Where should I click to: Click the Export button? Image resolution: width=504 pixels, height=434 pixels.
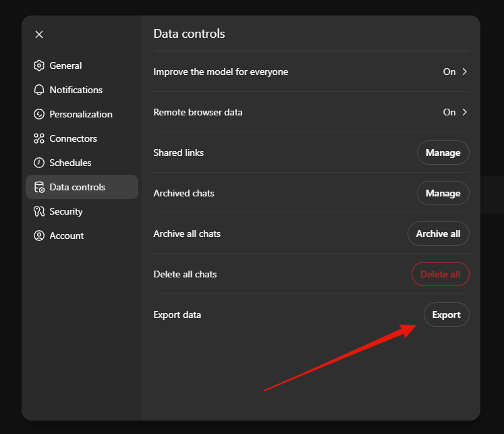446,315
